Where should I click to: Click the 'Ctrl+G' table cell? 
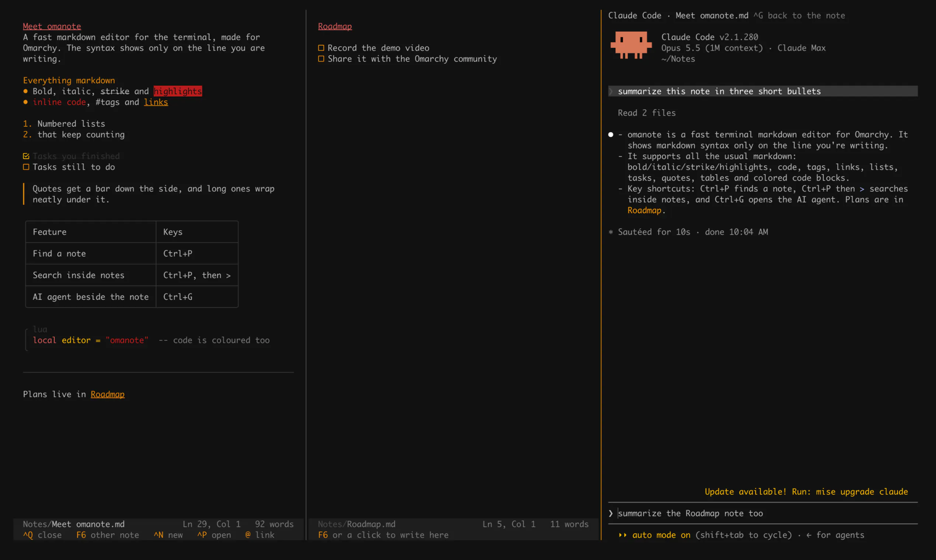click(x=197, y=297)
